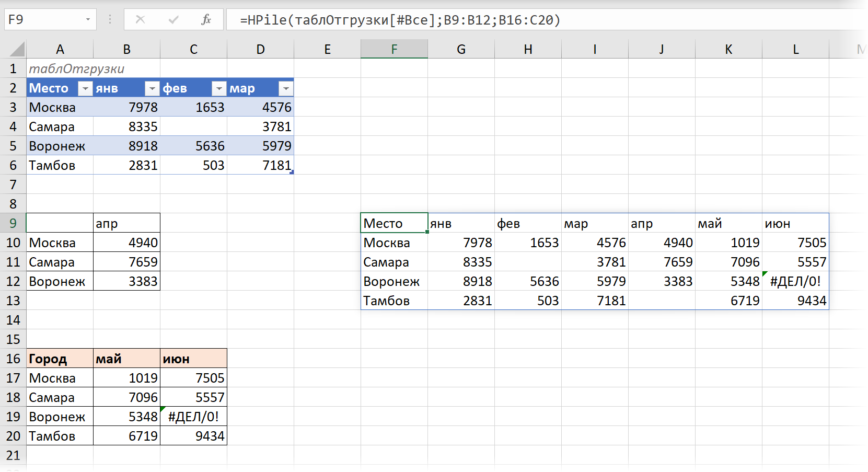Open the мар column filter dropdown
Viewport: 868px width, 472px height.
point(285,89)
